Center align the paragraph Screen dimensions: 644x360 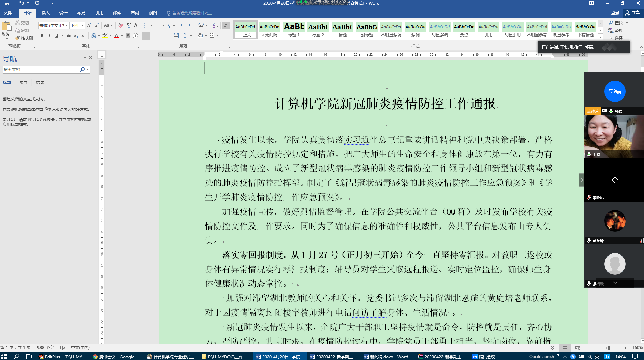(x=154, y=36)
